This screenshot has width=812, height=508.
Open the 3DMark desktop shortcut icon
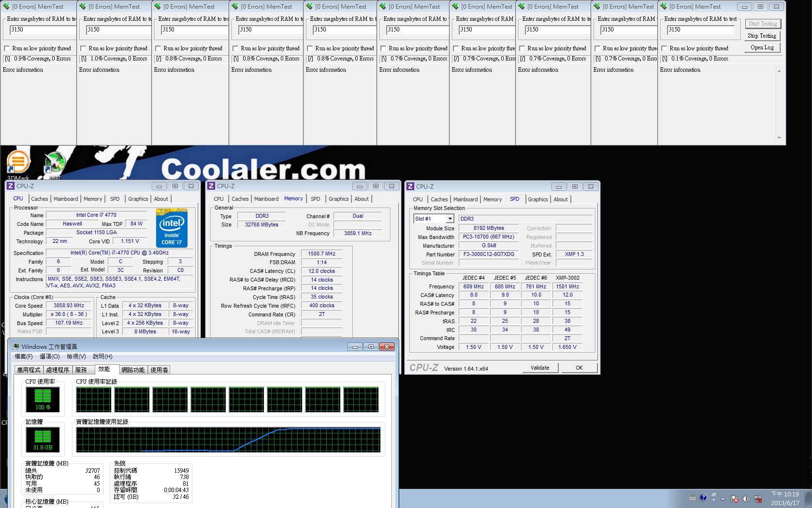[x=18, y=162]
